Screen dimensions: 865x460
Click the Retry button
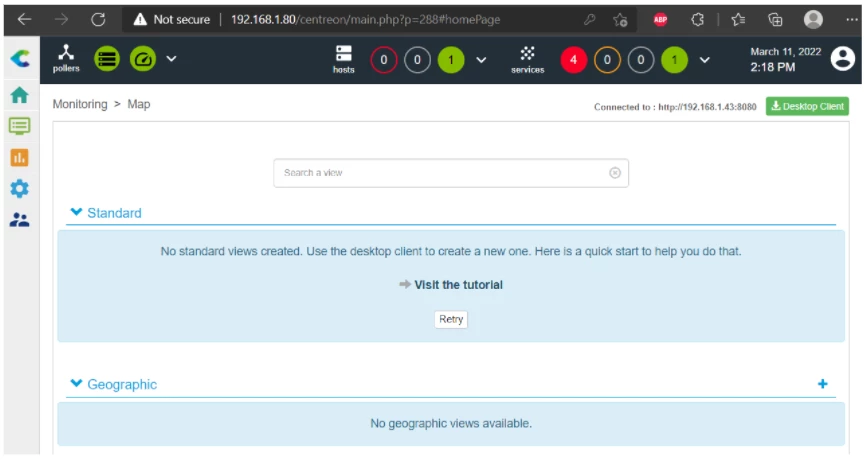(x=451, y=319)
